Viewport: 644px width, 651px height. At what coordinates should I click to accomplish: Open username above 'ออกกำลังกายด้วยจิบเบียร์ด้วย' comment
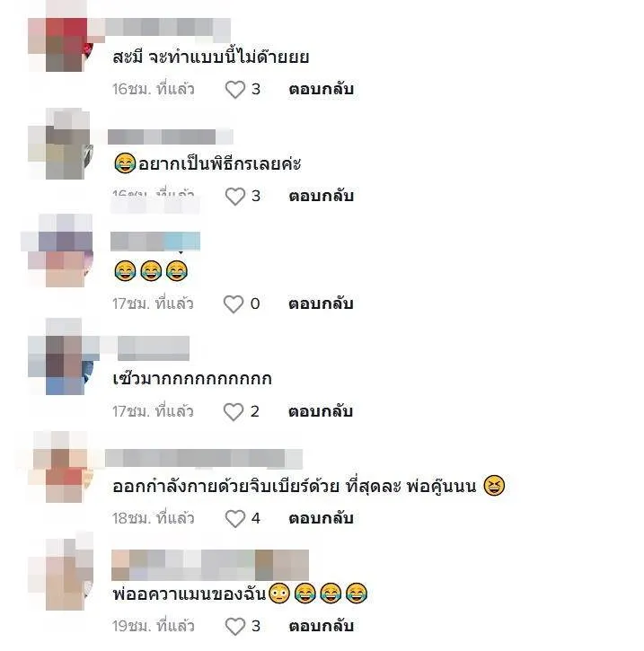204,459
